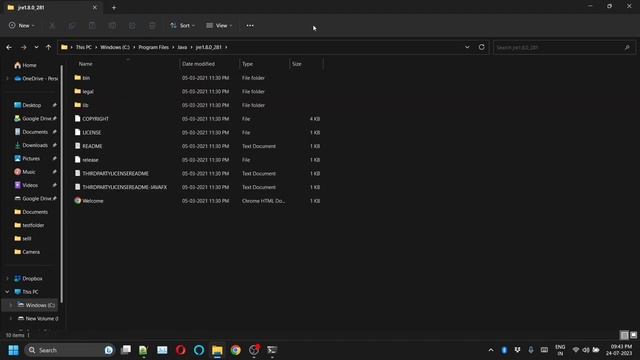Go back with the Back arrow
Viewport: 640px width, 360px height.
[9, 47]
